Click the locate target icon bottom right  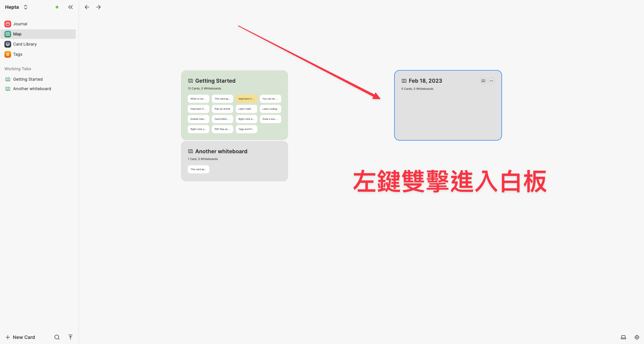pos(637,337)
